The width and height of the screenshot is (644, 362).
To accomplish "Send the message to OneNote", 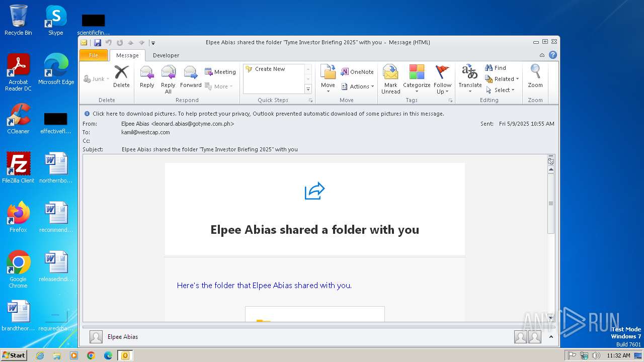I will coord(357,72).
